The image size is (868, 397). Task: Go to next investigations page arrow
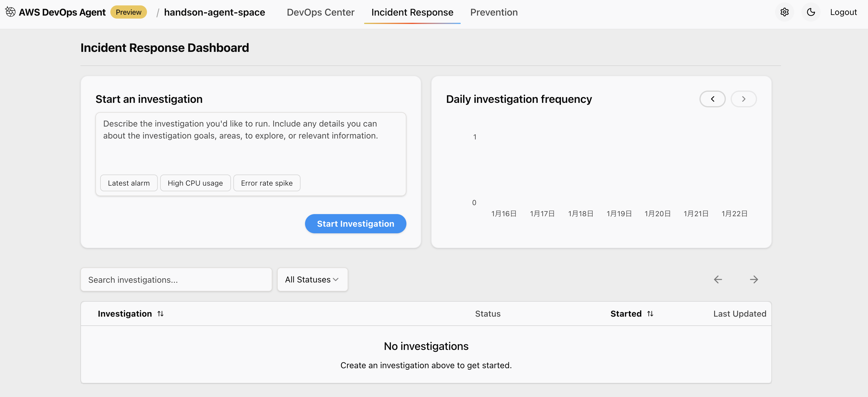tap(754, 279)
